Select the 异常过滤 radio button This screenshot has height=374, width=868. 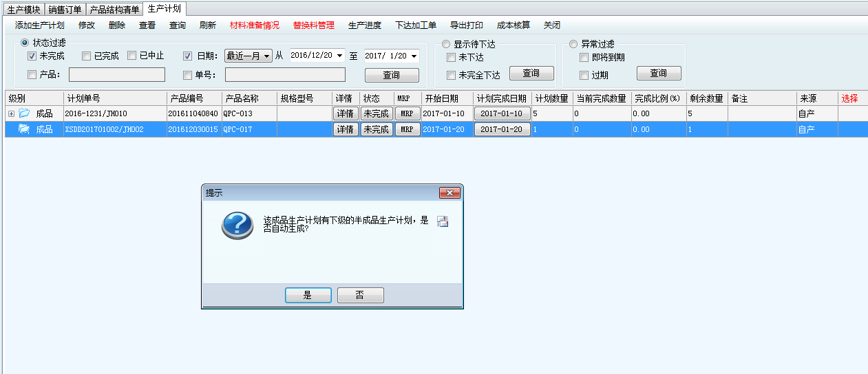(x=573, y=44)
